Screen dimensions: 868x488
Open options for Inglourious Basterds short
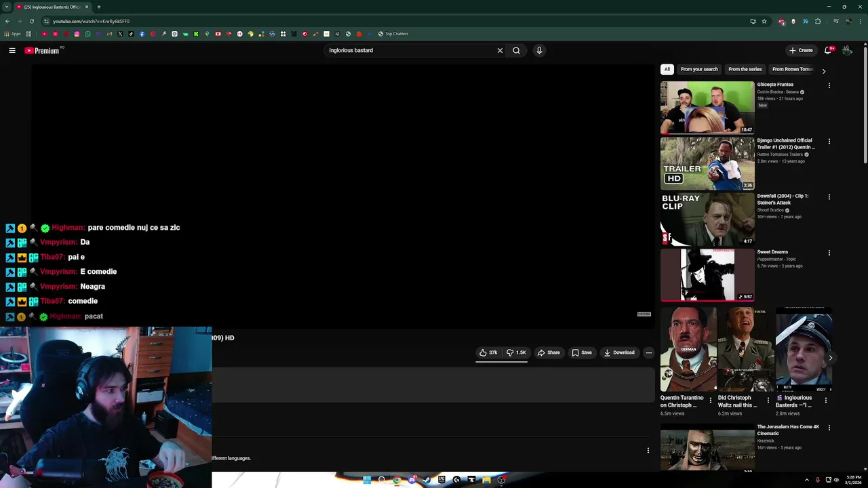click(x=825, y=401)
